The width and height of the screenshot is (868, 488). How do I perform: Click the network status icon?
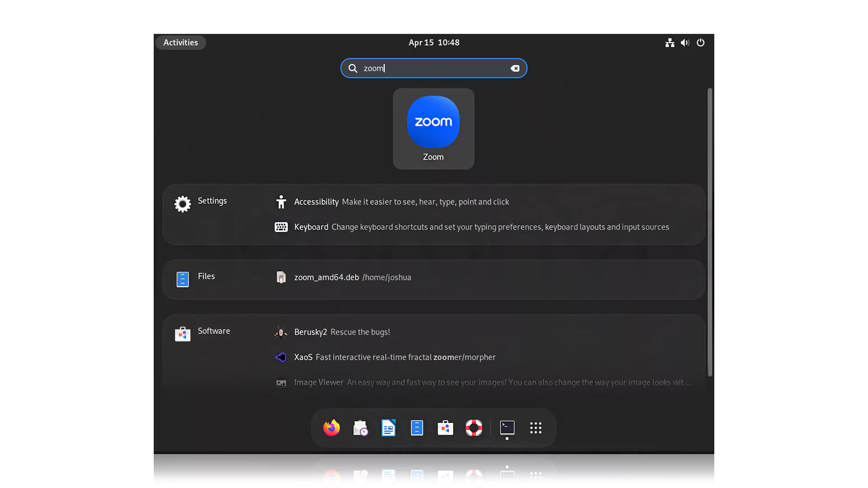[670, 42]
